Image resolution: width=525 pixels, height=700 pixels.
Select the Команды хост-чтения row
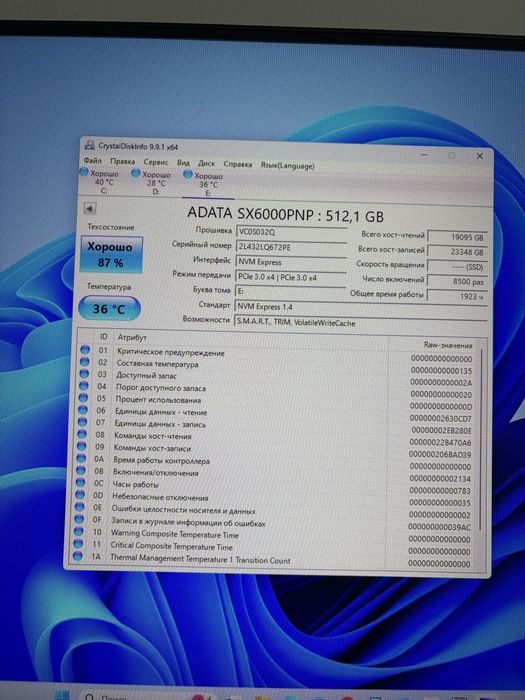pyautogui.click(x=276, y=438)
